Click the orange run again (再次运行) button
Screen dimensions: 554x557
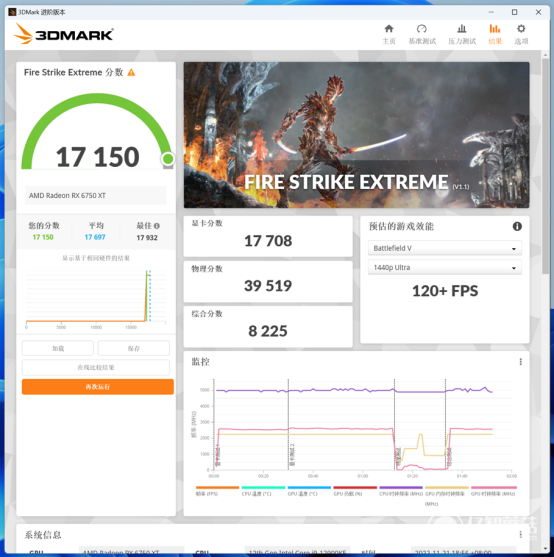tap(98, 386)
